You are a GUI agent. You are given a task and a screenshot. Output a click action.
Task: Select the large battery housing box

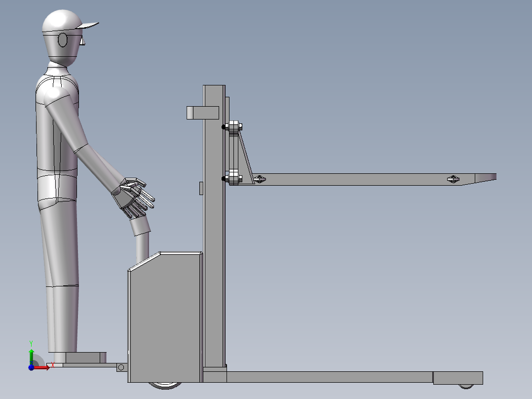[x=165, y=318]
